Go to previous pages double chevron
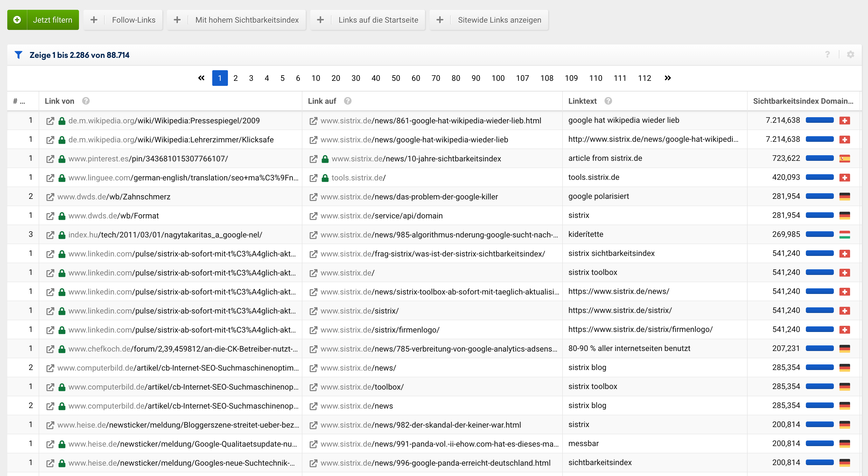 click(201, 78)
